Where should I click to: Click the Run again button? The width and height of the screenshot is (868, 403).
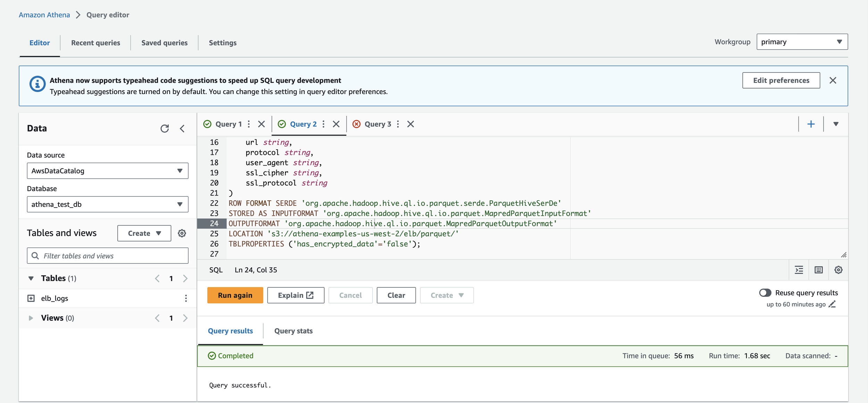[235, 295]
